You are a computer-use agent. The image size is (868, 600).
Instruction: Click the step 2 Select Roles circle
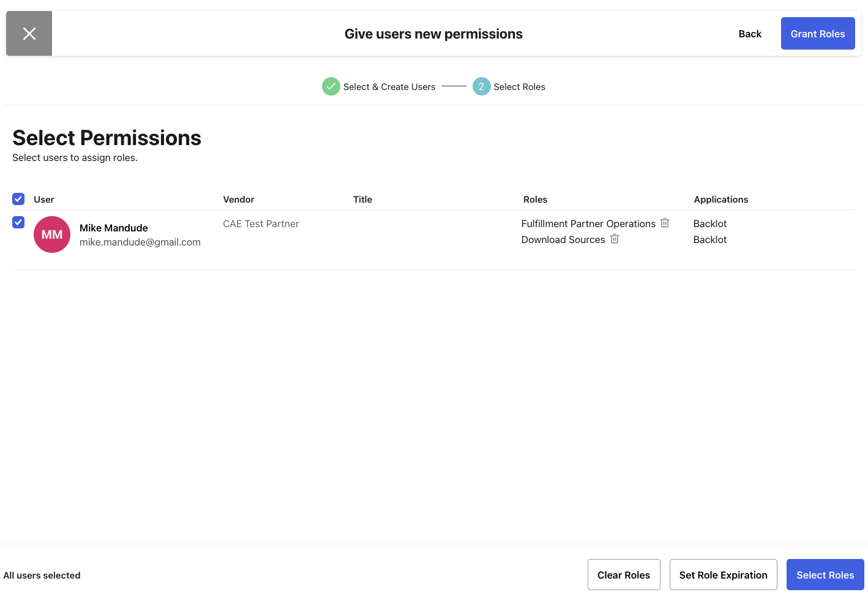[482, 86]
